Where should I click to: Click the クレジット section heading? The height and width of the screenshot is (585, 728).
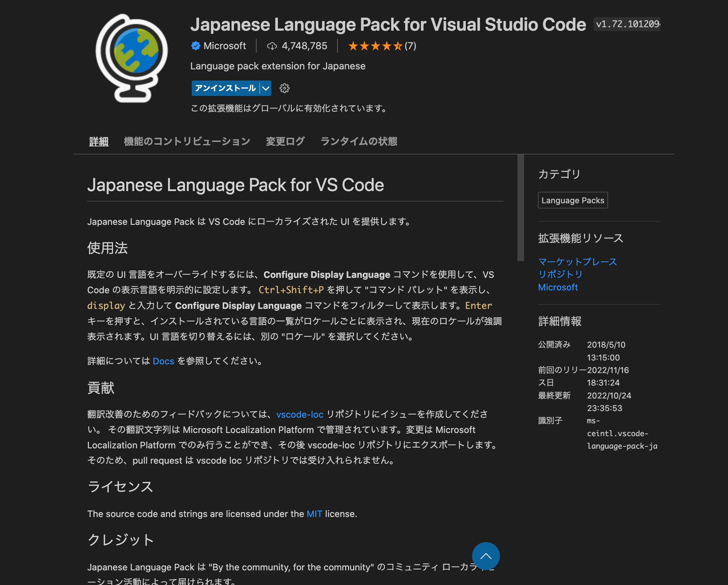click(x=120, y=540)
